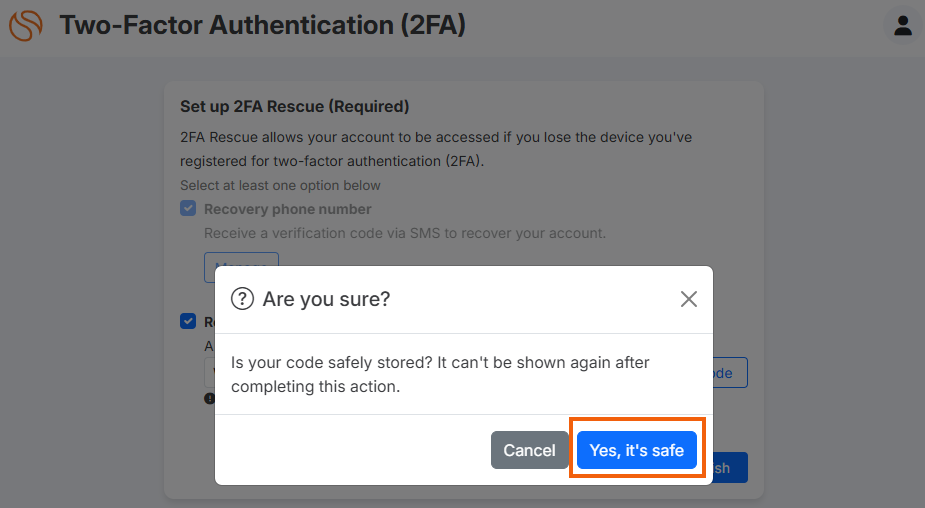
Task: Click the 'Set up 2FA Rescue (Required)' heading
Action: 294,106
